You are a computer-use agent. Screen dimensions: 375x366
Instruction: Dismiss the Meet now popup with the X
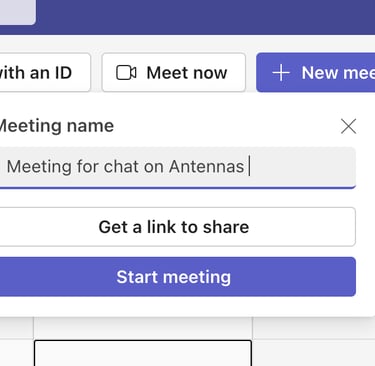pyautogui.click(x=348, y=126)
